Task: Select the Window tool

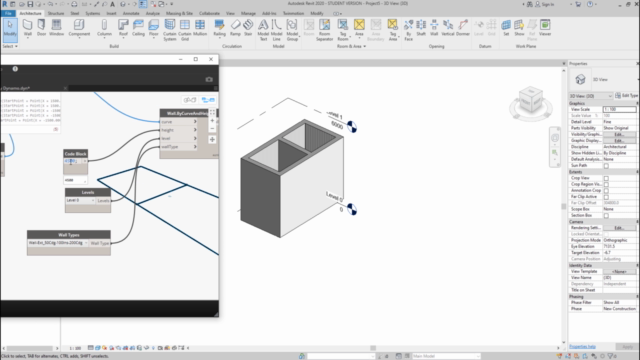Action: [56, 28]
